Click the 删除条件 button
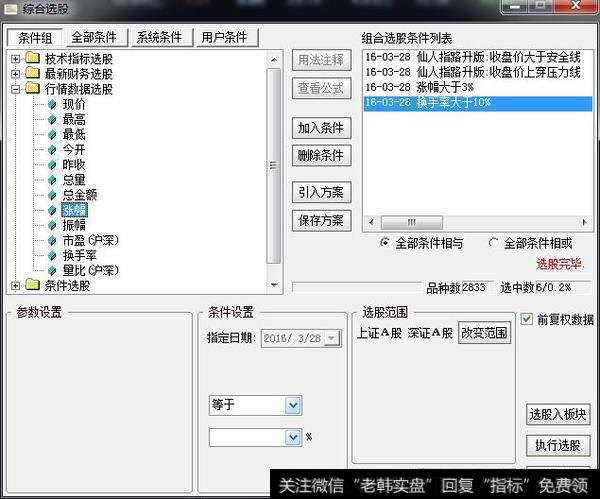This screenshot has width=600, height=499. click(x=321, y=155)
